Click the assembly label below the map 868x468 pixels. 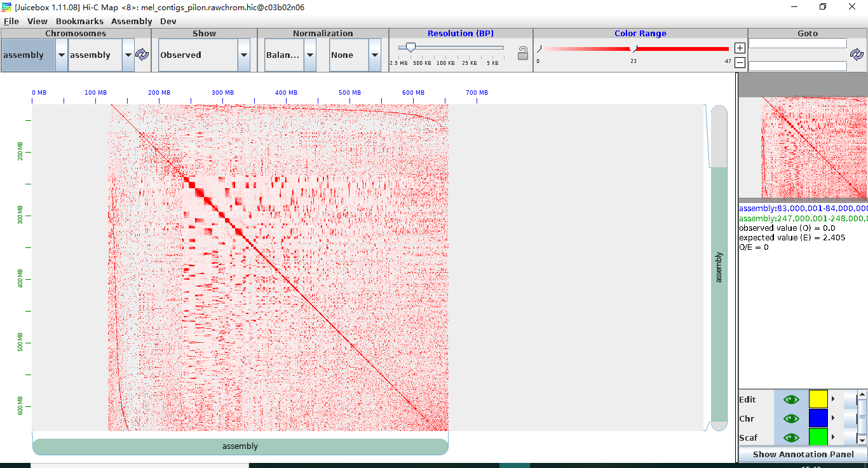(240, 446)
